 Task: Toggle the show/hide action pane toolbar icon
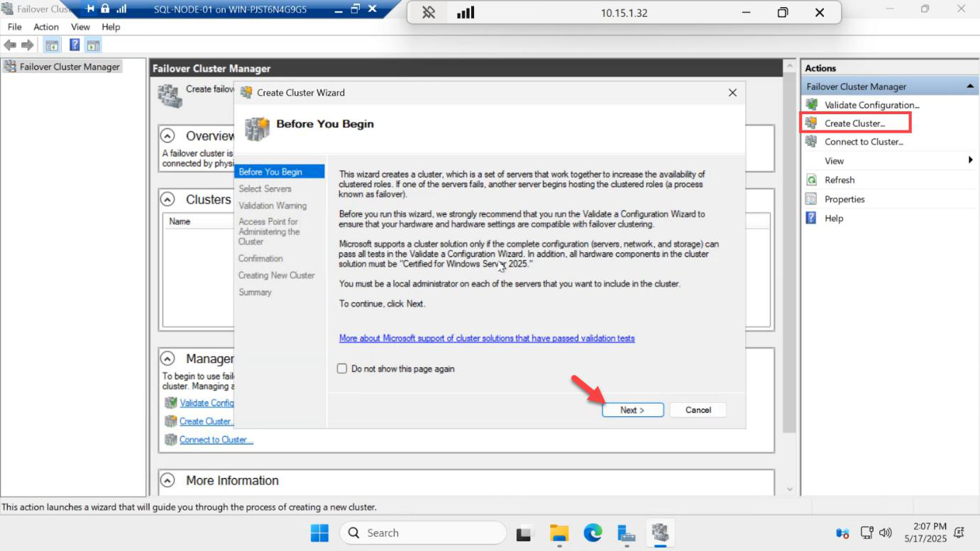[x=94, y=45]
